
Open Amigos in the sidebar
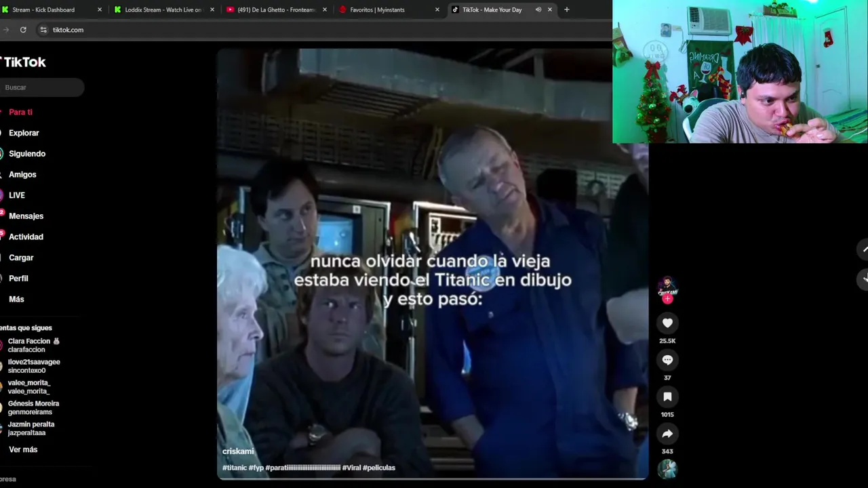(22, 174)
